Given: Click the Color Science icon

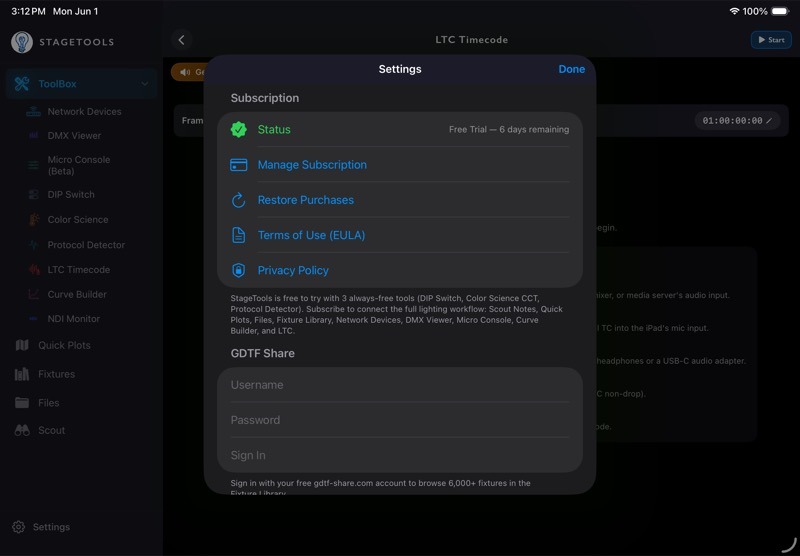Looking at the screenshot, I should (x=34, y=219).
